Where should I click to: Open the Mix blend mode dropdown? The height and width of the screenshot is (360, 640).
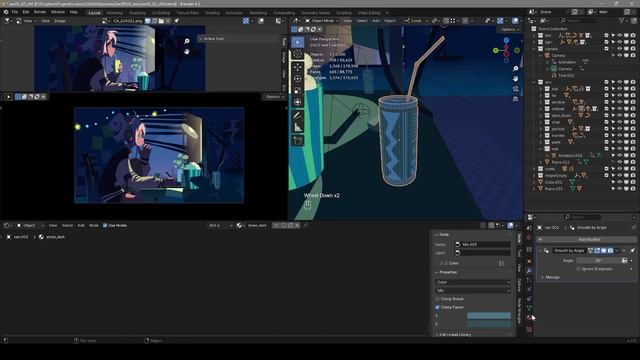click(x=473, y=290)
